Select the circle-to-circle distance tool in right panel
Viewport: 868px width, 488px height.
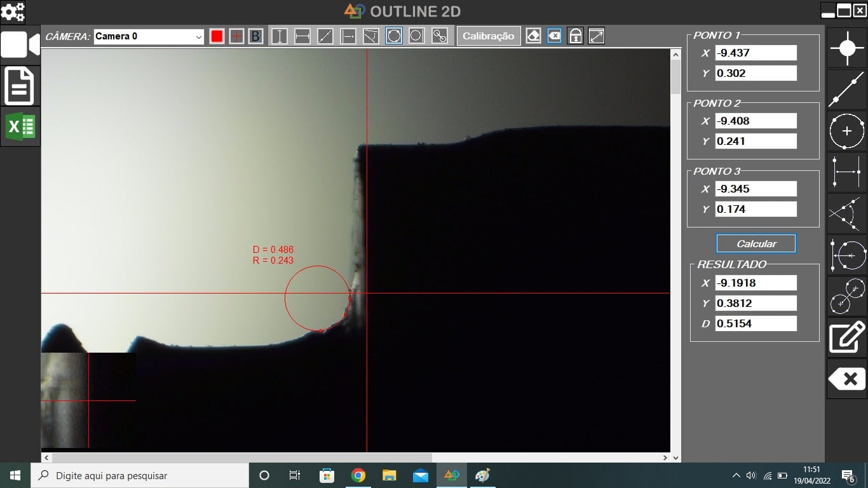[x=846, y=296]
